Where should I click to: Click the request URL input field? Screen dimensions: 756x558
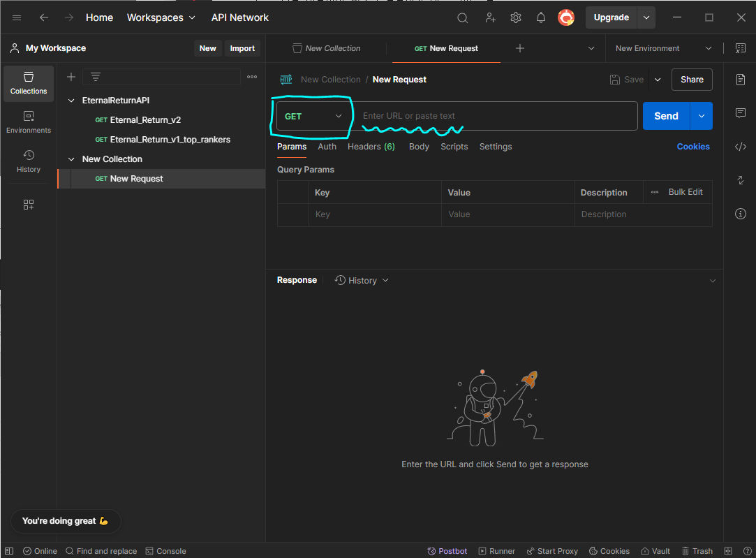pyautogui.click(x=496, y=116)
